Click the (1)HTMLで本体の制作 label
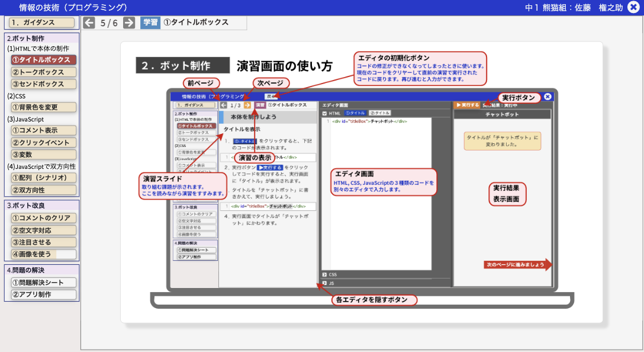This screenshot has width=644, height=352. point(38,49)
